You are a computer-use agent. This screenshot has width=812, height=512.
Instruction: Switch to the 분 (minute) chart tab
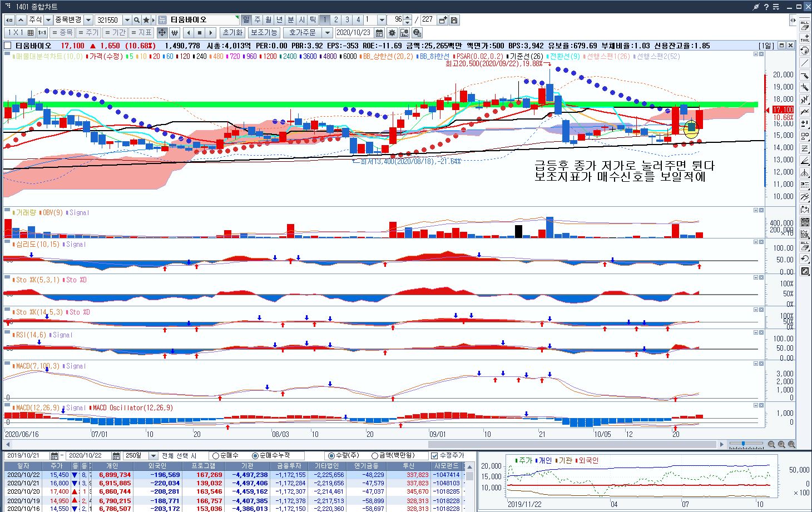(x=290, y=20)
